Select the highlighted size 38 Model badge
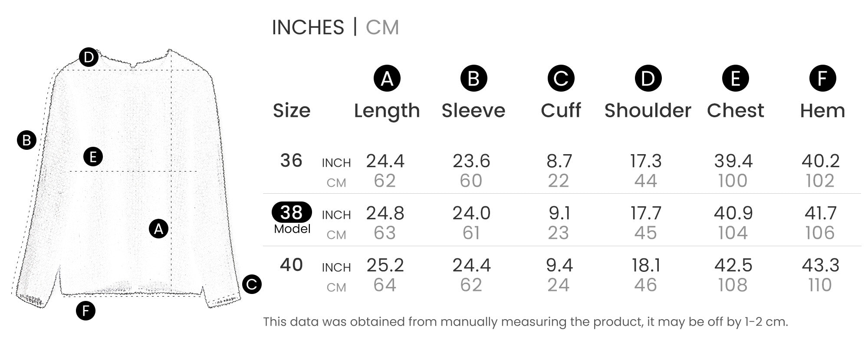The width and height of the screenshot is (868, 350). coord(292,213)
